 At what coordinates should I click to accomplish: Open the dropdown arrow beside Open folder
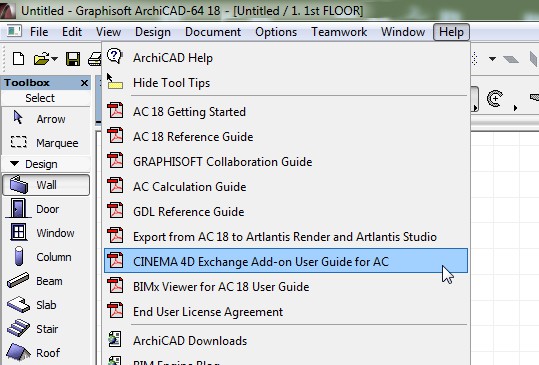click(55, 59)
